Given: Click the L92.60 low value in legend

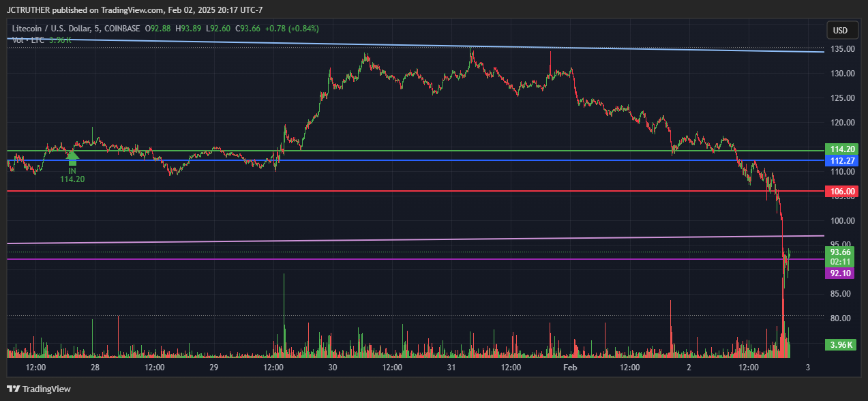Looking at the screenshot, I should 218,29.
